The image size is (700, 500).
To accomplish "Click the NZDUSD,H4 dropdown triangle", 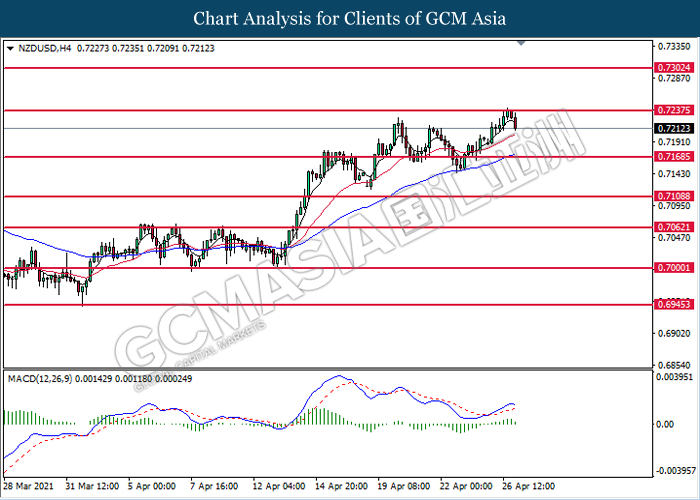I will pyautogui.click(x=11, y=48).
